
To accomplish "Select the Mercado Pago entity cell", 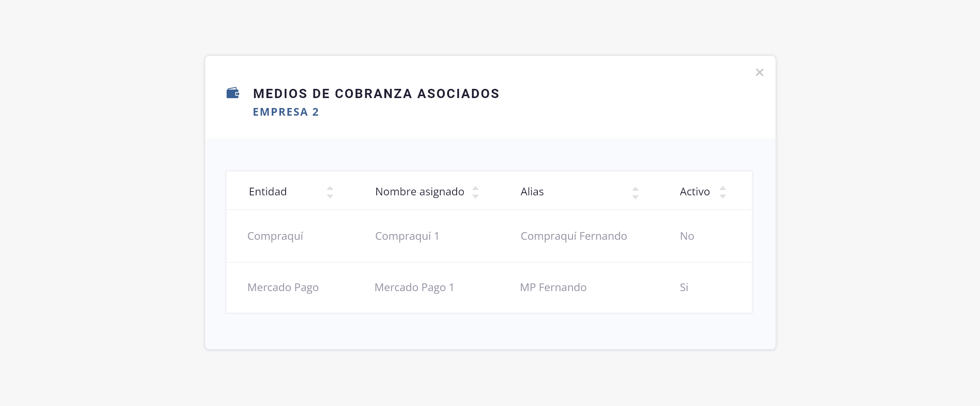I will (x=283, y=287).
